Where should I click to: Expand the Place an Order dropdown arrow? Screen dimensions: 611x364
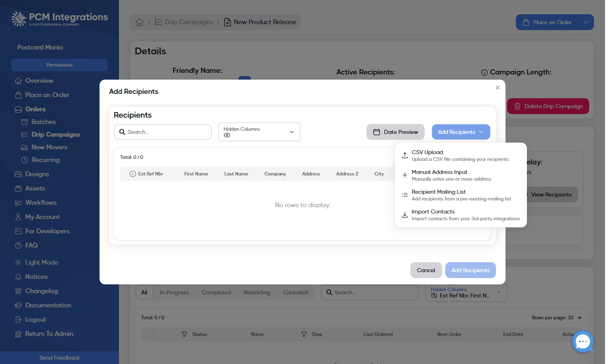[x=586, y=22]
